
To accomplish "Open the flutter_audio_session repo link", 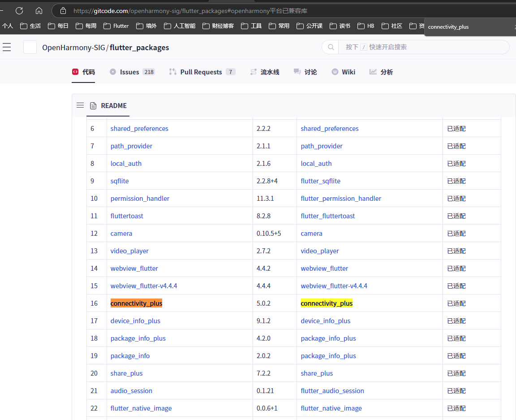I will coord(332,390).
